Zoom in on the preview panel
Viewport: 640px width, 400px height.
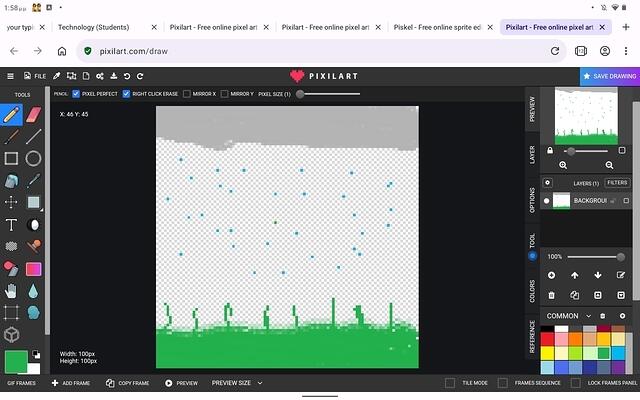[563, 165]
